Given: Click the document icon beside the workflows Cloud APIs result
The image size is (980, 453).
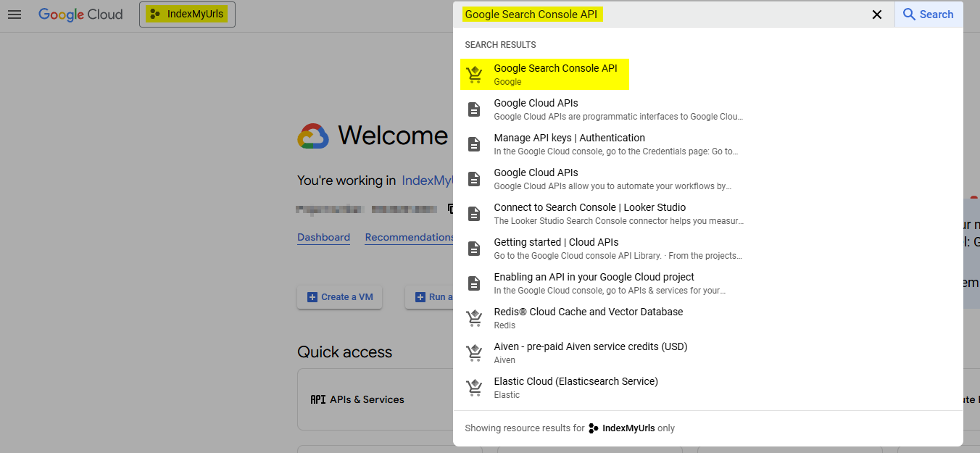Looking at the screenshot, I should tap(474, 179).
